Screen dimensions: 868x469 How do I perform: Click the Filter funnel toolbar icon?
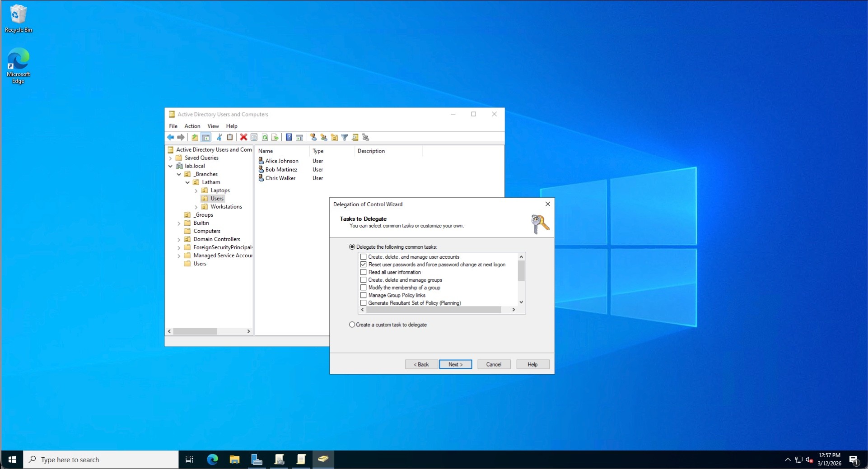pyautogui.click(x=345, y=137)
